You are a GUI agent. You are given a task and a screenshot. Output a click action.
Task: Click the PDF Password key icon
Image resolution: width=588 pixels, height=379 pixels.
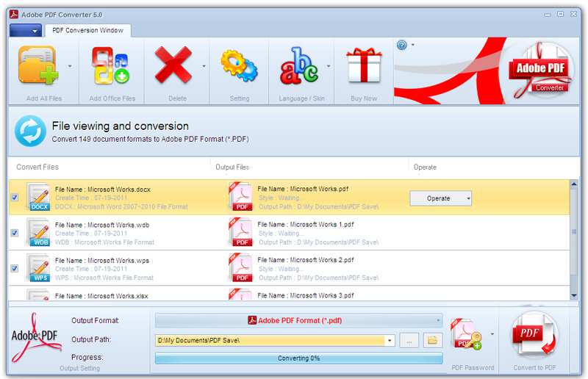pyautogui.click(x=466, y=334)
